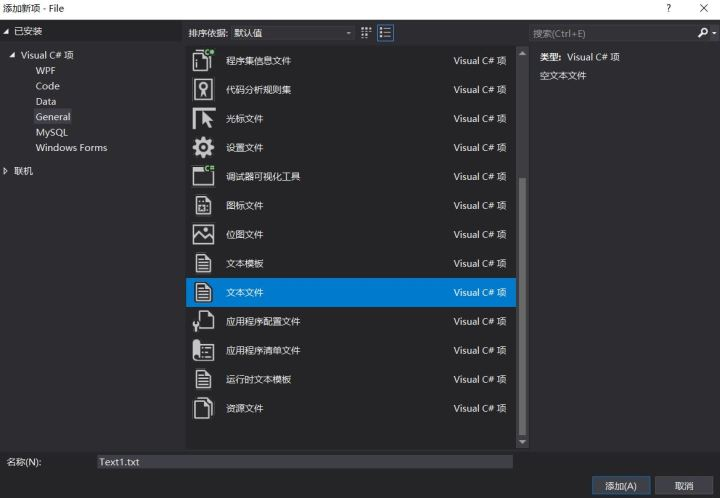Select Windows Forms category
The height and width of the screenshot is (498, 720).
click(71, 148)
